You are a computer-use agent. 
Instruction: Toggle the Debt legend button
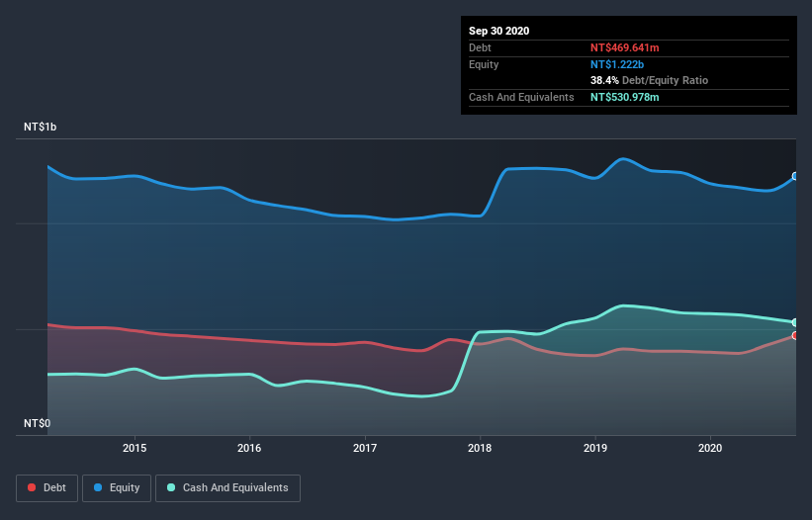(46, 488)
